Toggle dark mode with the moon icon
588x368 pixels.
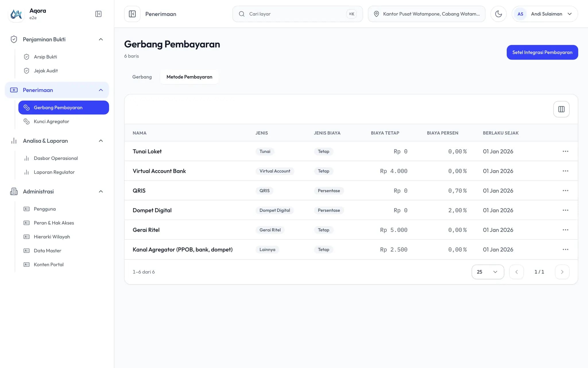[498, 14]
